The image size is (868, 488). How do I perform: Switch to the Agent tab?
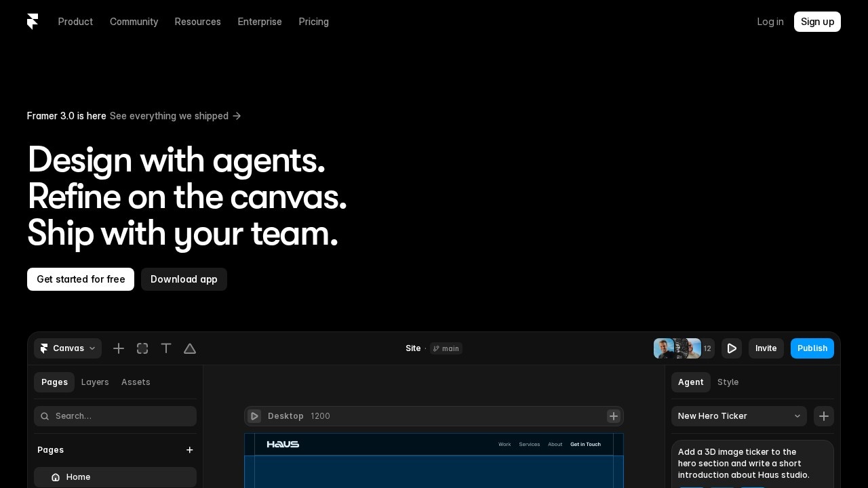click(x=691, y=382)
